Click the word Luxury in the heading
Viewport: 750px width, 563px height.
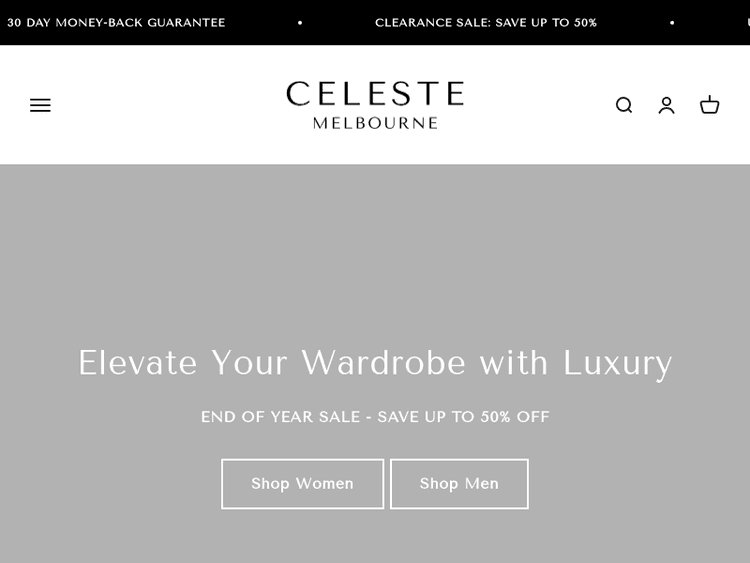pos(617,362)
